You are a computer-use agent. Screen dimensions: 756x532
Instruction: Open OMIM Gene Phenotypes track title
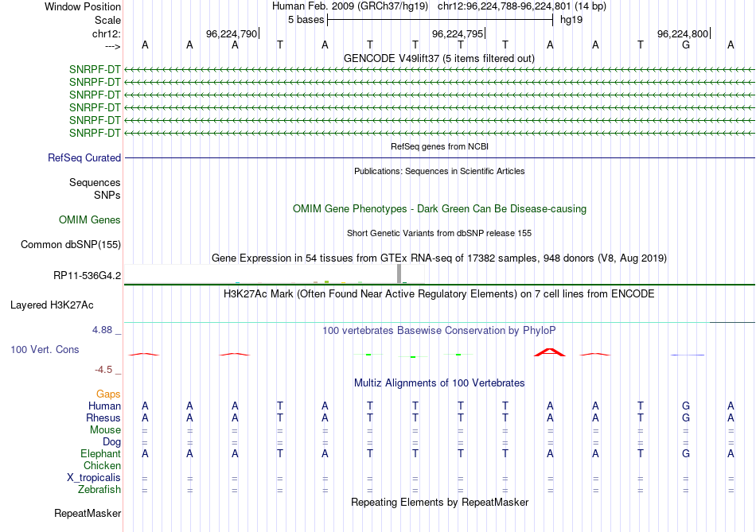[439, 208]
